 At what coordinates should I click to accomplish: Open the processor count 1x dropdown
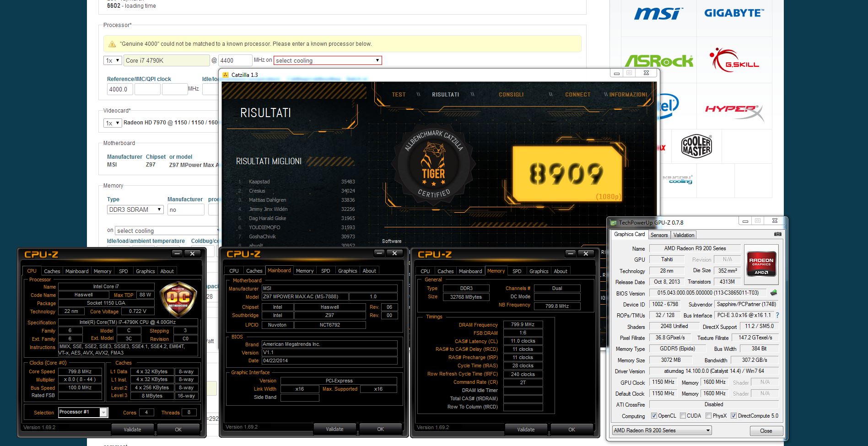pyautogui.click(x=113, y=60)
